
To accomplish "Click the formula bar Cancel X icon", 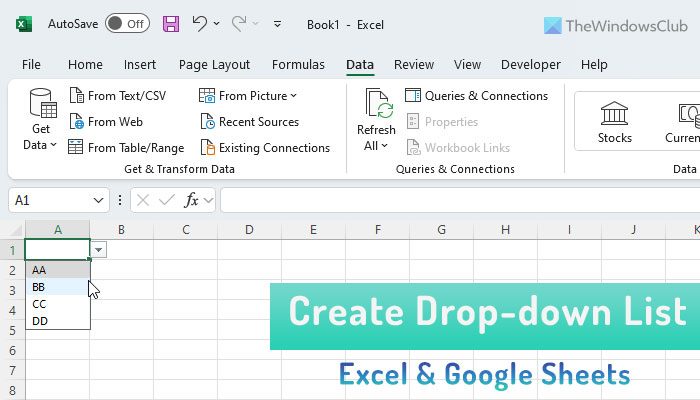I will (x=143, y=200).
